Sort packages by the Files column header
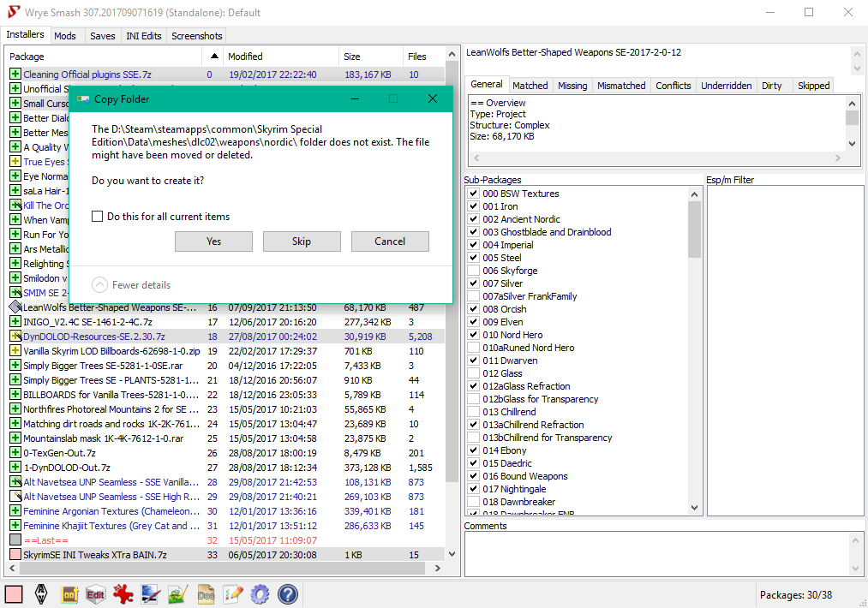 click(x=423, y=57)
